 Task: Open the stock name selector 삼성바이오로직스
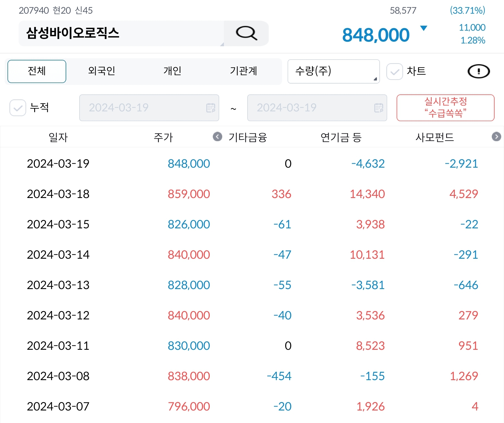pos(121,33)
